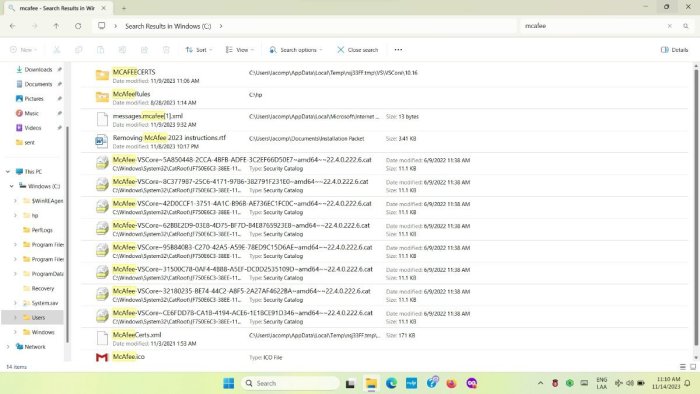Select the McAfee.ico file icon
Viewport: 700px width, 394px height.
click(x=102, y=357)
